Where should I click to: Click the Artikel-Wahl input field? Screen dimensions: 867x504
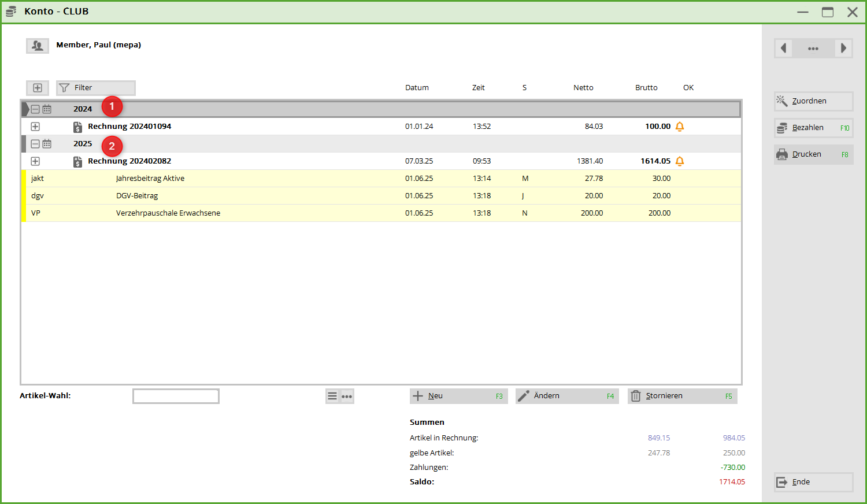pyautogui.click(x=176, y=396)
